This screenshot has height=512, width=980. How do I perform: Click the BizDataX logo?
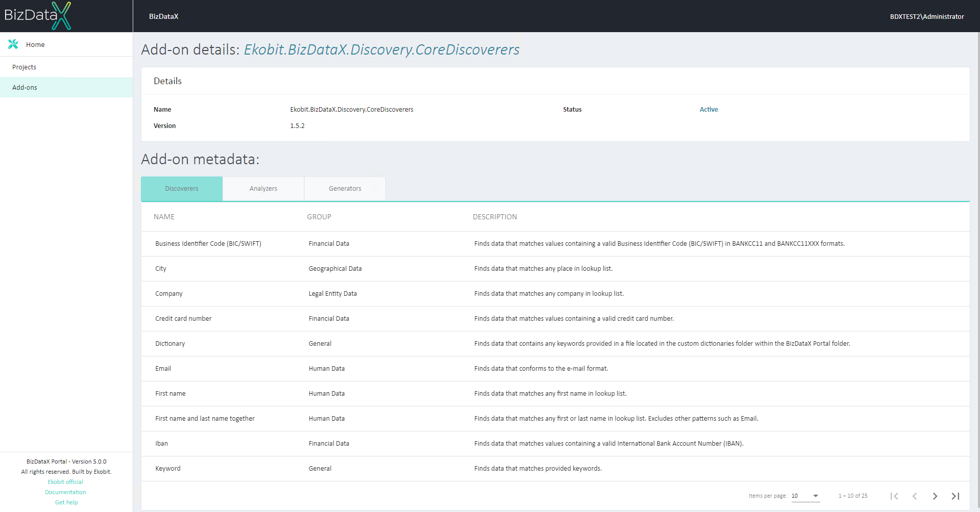click(x=38, y=16)
